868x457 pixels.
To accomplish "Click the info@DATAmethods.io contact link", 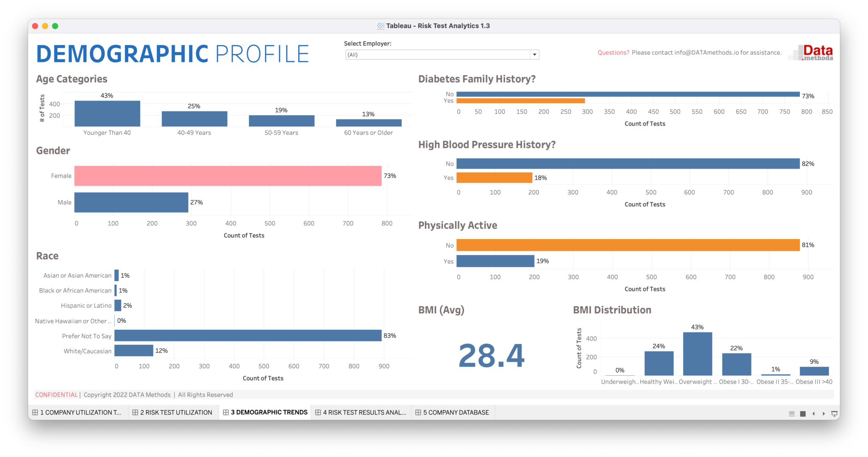I will (x=705, y=53).
